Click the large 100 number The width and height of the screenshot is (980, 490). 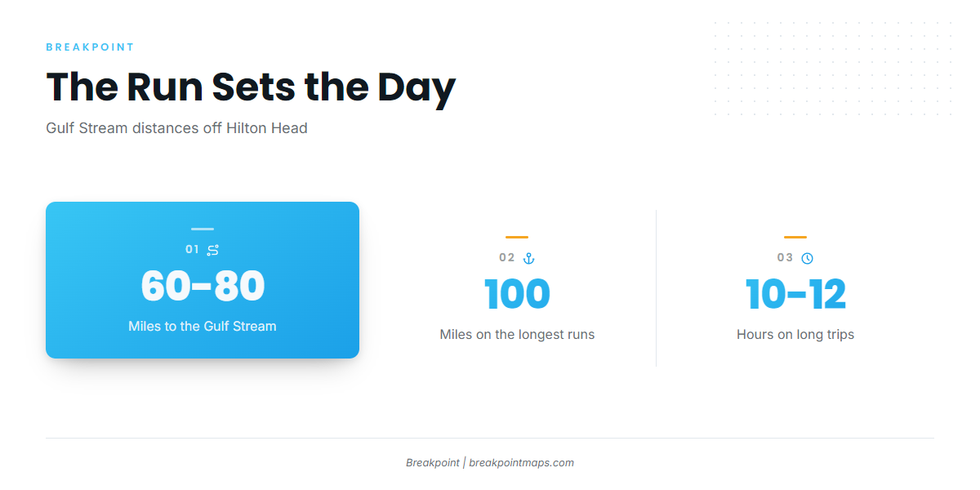pos(517,295)
